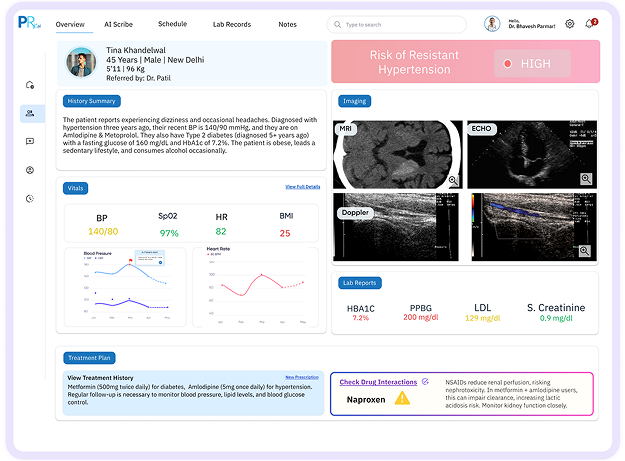Go to the Lab Records tab
The height and width of the screenshot is (461, 625).
(232, 24)
